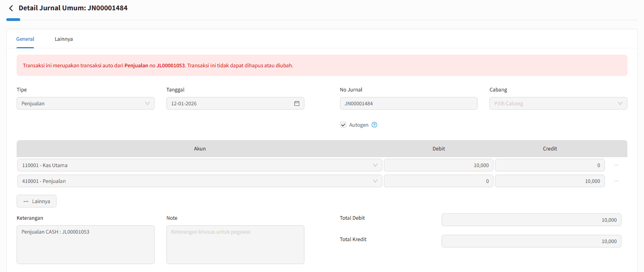Expand the 110001 - Kas Utama account dropdown

tap(200, 165)
